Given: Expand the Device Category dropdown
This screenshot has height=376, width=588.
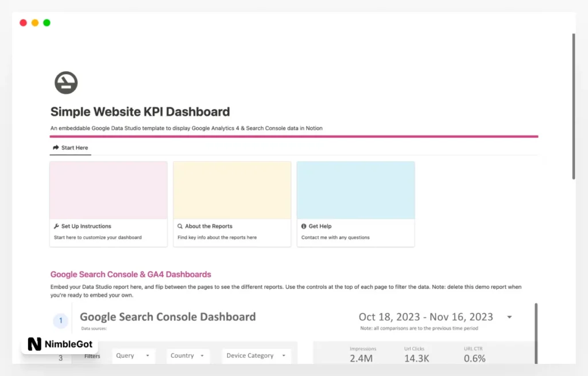Looking at the screenshot, I should 256,356.
